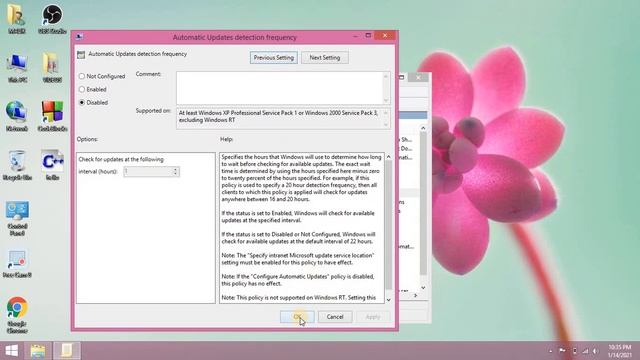Open the volume speaker tray icon
The image size is (640, 360).
596,351
